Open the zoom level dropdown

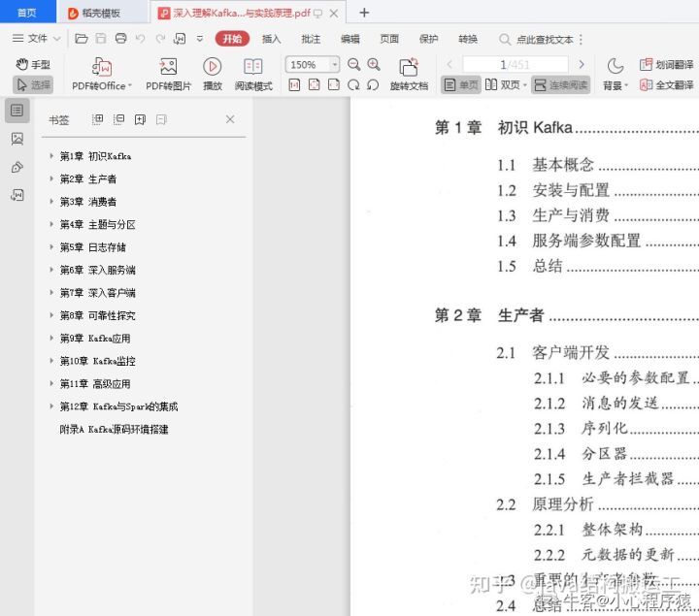(334, 65)
